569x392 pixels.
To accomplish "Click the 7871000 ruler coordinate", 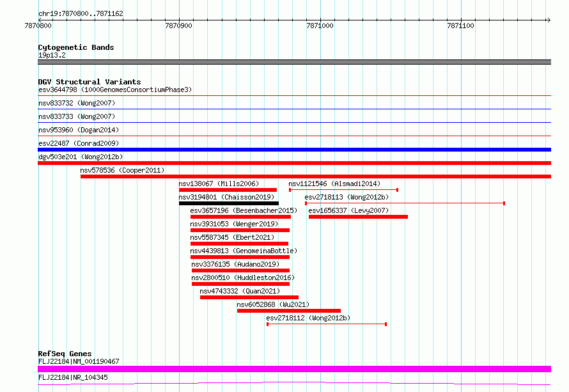I will tap(320, 26).
